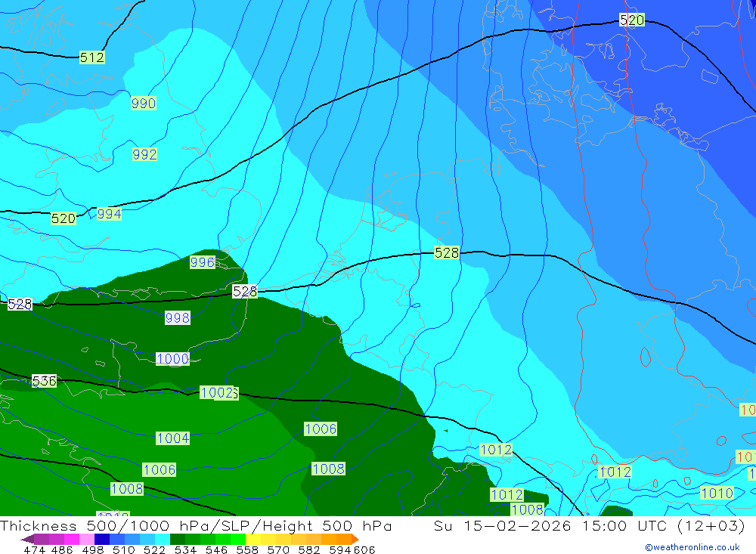756x554 pixels.
Task: Click the '536' contour label
Action: pos(44,381)
